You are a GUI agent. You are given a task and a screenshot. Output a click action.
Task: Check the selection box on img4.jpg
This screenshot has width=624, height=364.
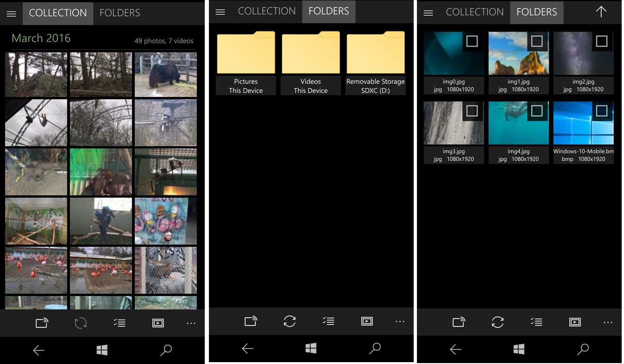537,111
